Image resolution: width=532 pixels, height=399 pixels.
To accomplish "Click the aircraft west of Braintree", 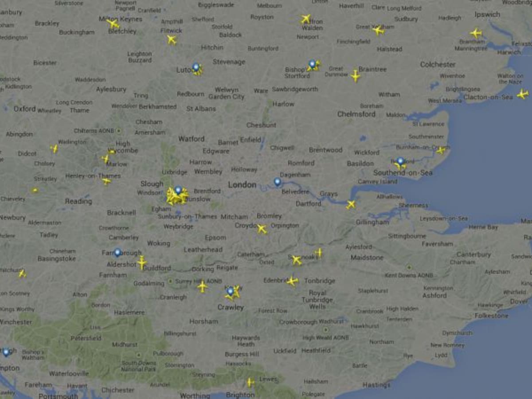I will 355,76.
